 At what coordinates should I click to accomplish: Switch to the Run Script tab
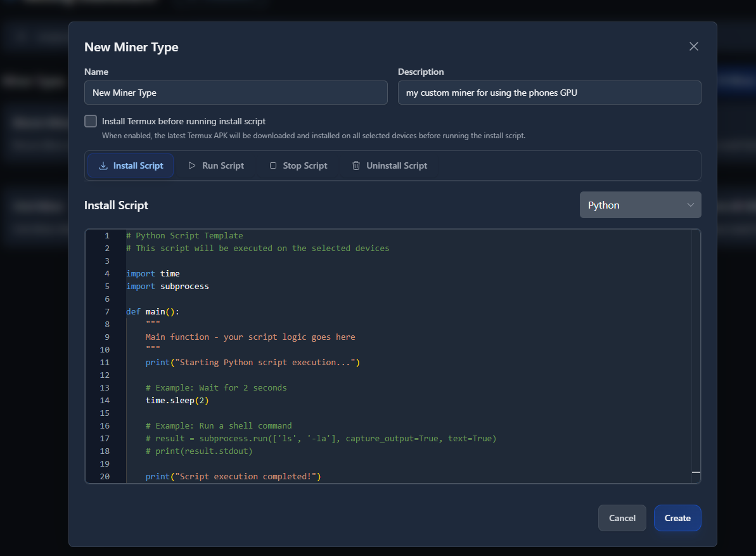tap(216, 165)
